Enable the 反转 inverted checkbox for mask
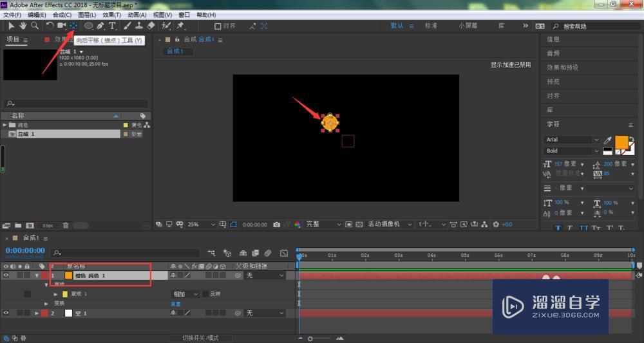The height and width of the screenshot is (343, 644). (x=205, y=293)
